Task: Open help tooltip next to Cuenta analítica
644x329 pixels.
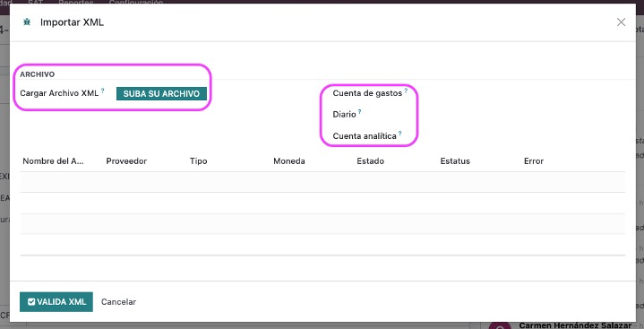Action: 399,134
